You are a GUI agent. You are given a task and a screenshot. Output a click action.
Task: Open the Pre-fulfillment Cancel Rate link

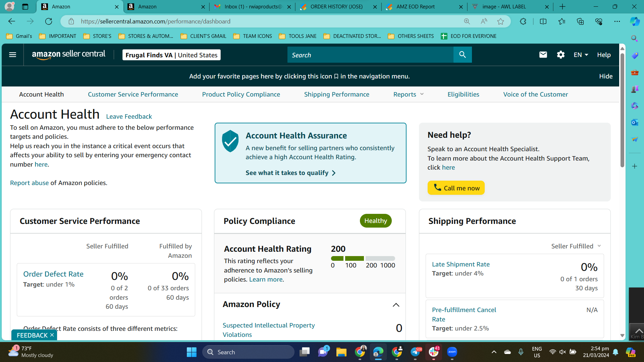tap(464, 314)
